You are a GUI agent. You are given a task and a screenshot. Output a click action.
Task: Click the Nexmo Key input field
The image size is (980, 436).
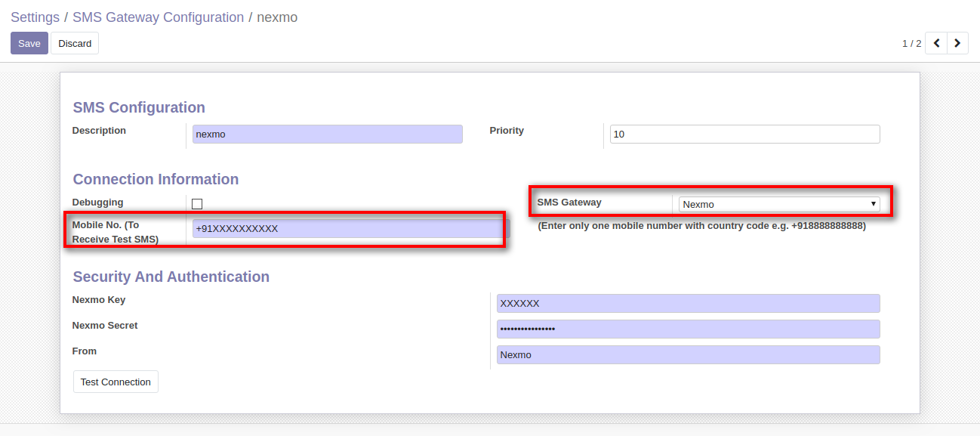coord(688,303)
